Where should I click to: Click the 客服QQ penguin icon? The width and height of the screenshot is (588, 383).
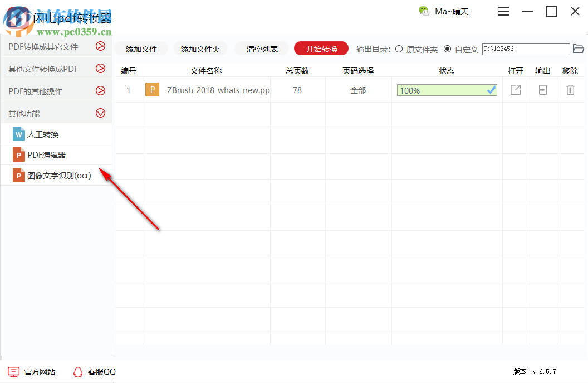[77, 371]
